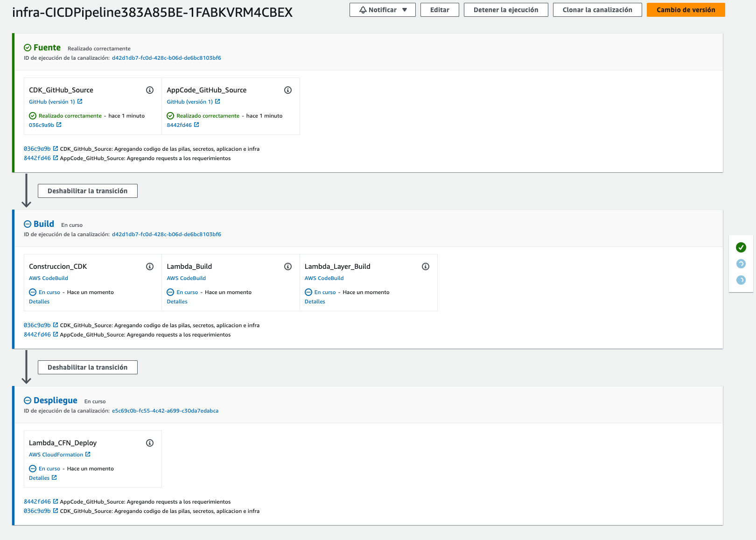Open the execution ID d42d1db7 link

[x=166, y=58]
